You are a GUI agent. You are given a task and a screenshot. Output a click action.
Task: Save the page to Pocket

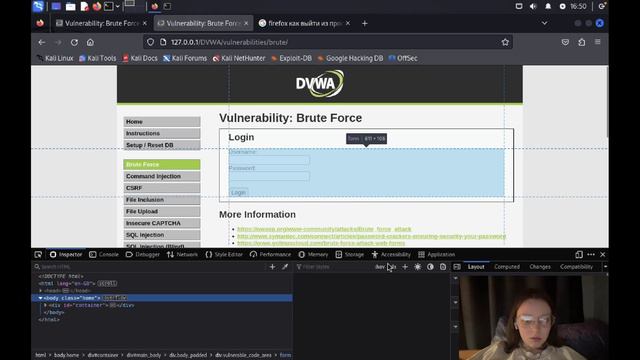point(565,42)
